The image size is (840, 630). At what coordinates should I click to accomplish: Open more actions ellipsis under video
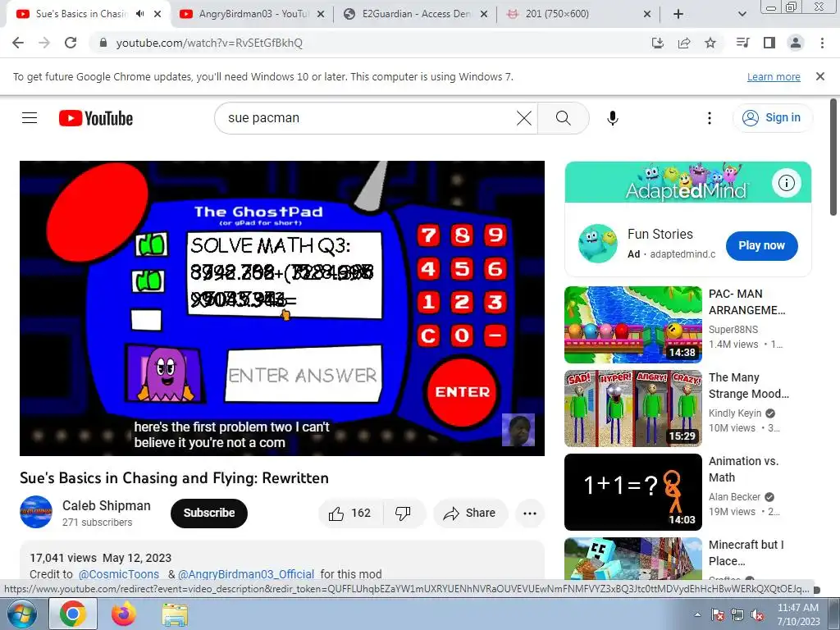[530, 513]
